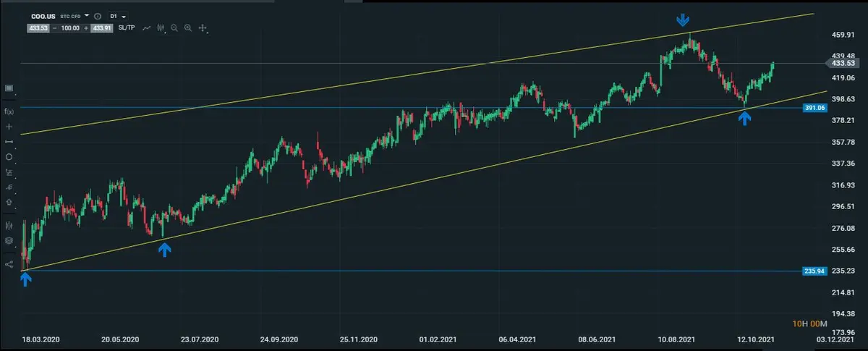Toggle the crosshair move cursor mode
Image resolution: width=868 pixels, height=351 pixels.
click(203, 28)
